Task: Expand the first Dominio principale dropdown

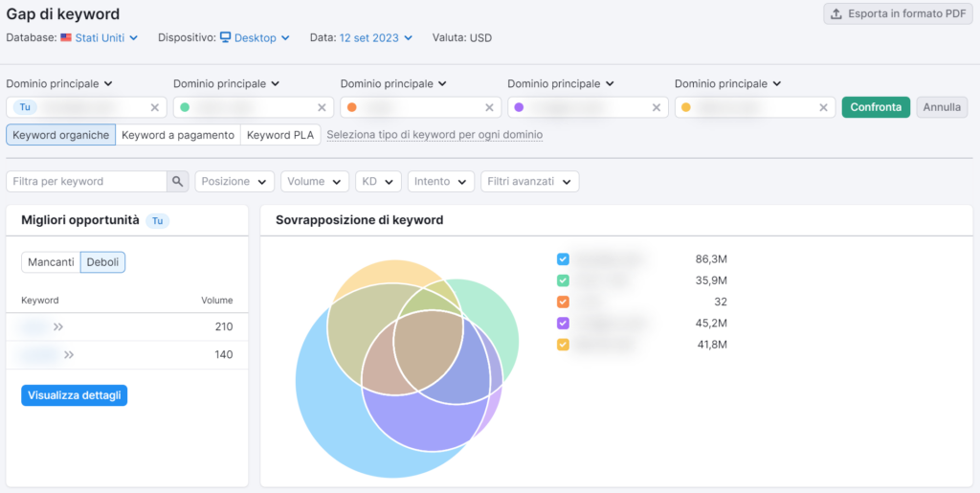Action: (58, 83)
